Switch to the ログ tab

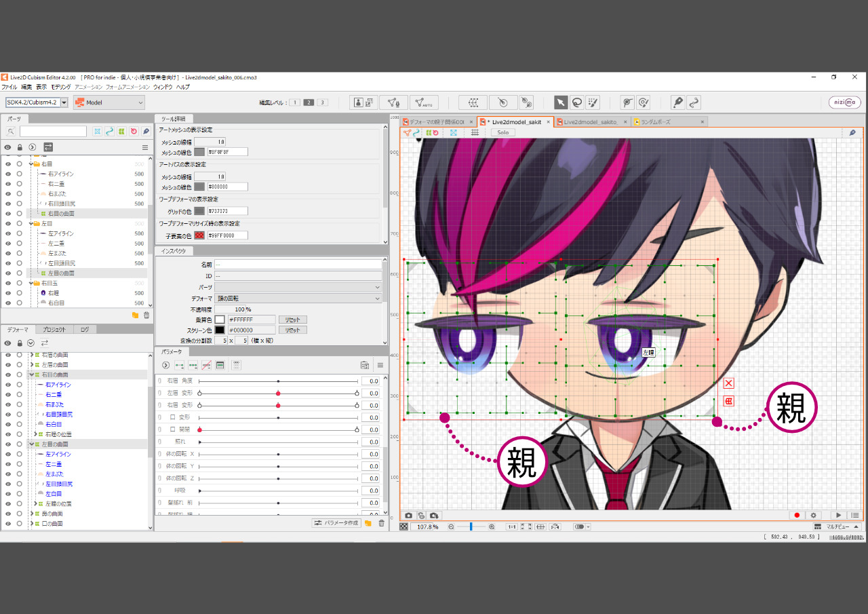(x=84, y=330)
